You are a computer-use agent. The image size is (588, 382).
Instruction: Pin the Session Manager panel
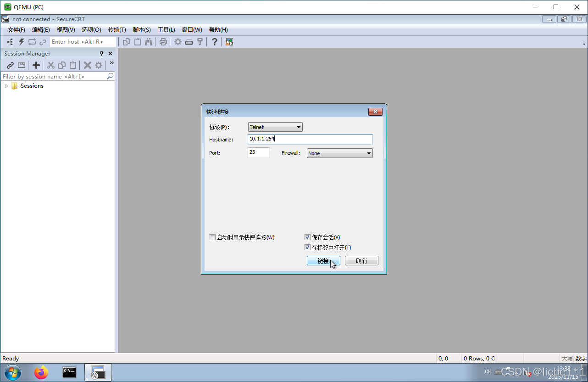[102, 53]
